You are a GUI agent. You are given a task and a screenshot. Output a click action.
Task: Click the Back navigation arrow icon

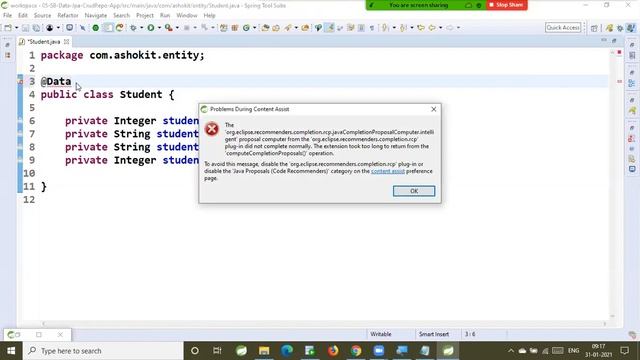click(x=432, y=28)
